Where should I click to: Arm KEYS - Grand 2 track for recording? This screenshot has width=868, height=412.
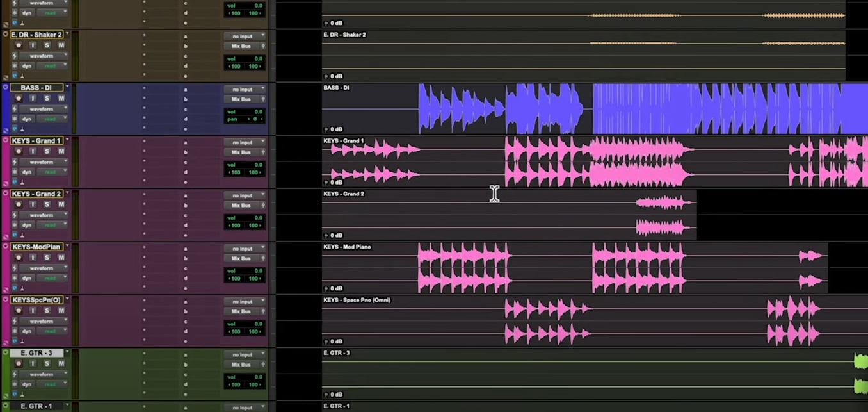[19, 204]
